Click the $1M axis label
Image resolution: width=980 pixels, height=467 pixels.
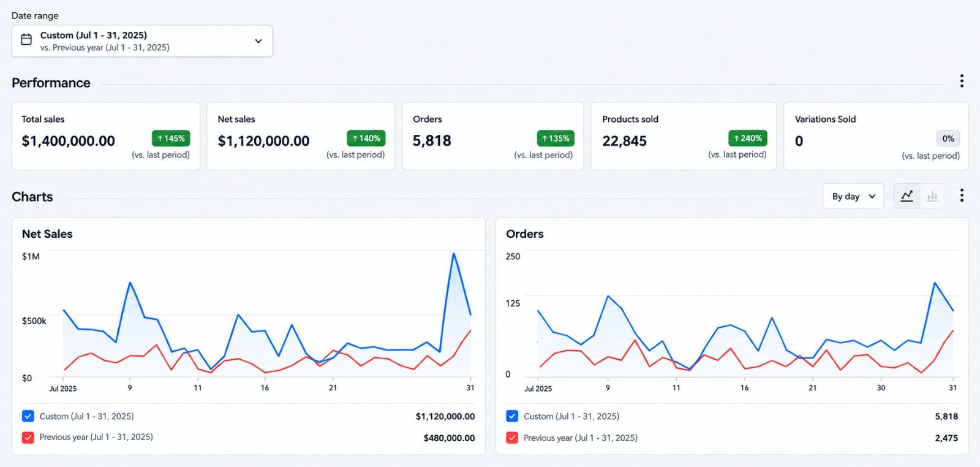point(31,256)
